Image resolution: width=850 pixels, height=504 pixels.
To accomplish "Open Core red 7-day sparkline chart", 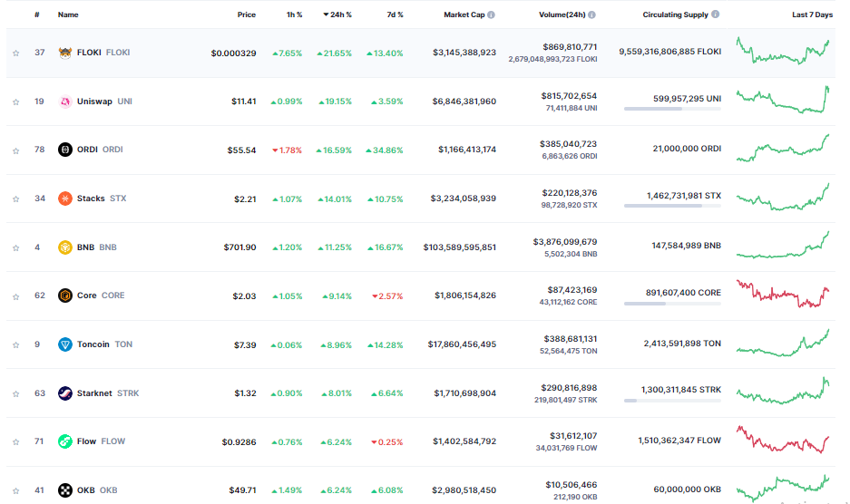I will pos(783,294).
